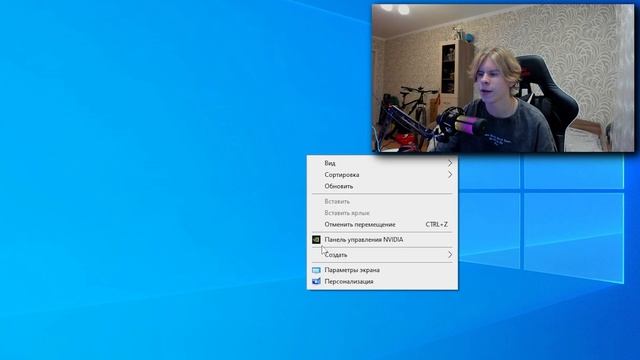Open the Создать submenu entry

pos(382,255)
